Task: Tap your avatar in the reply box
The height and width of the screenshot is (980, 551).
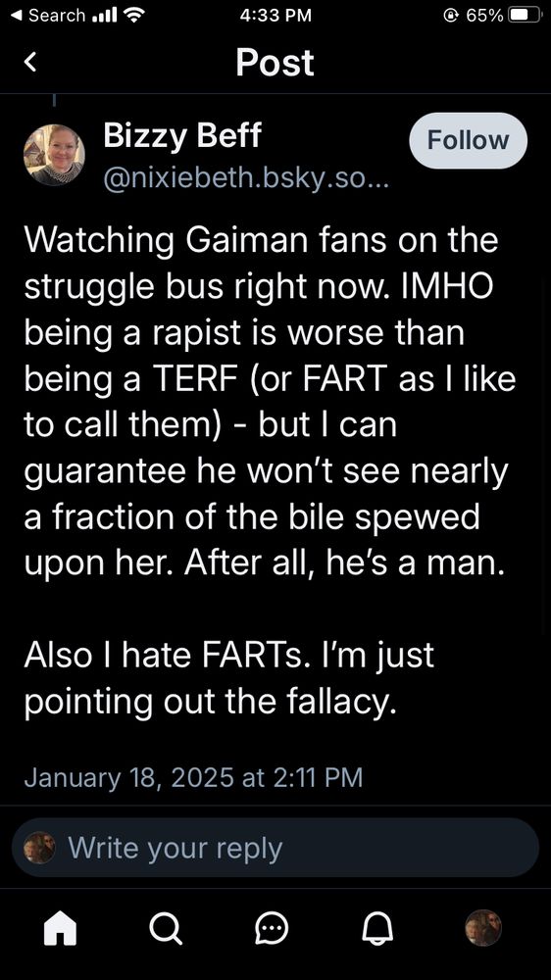Action: [x=39, y=848]
